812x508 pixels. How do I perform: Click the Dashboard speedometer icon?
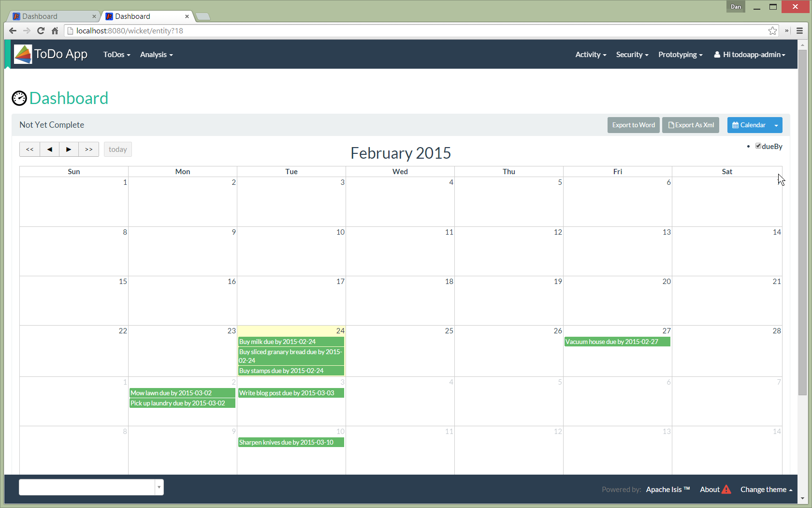(19, 98)
